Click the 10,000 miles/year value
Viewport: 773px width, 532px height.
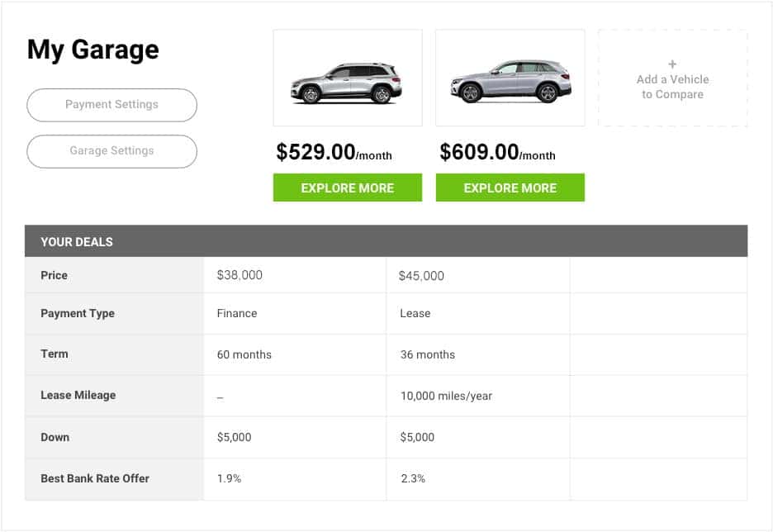click(x=446, y=396)
